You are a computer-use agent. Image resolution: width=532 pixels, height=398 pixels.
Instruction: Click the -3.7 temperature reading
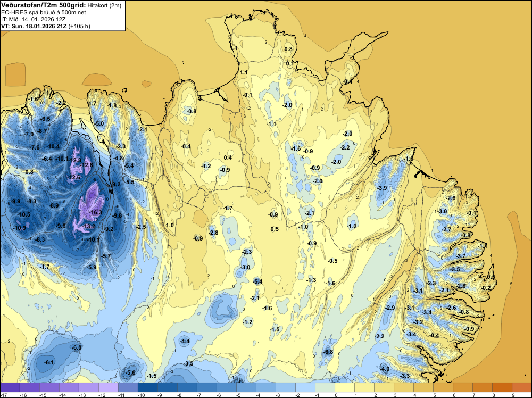(461, 256)
